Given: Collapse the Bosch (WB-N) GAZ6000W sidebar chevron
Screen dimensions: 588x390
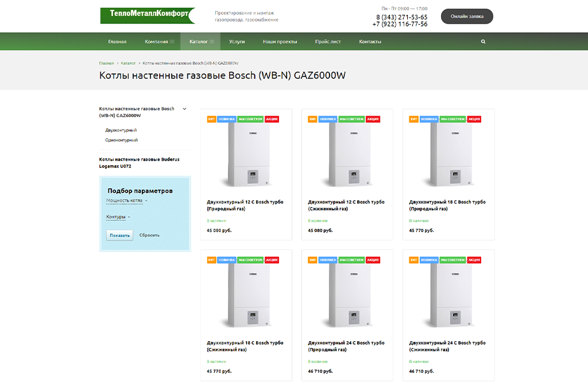Looking at the screenshot, I should (x=184, y=109).
